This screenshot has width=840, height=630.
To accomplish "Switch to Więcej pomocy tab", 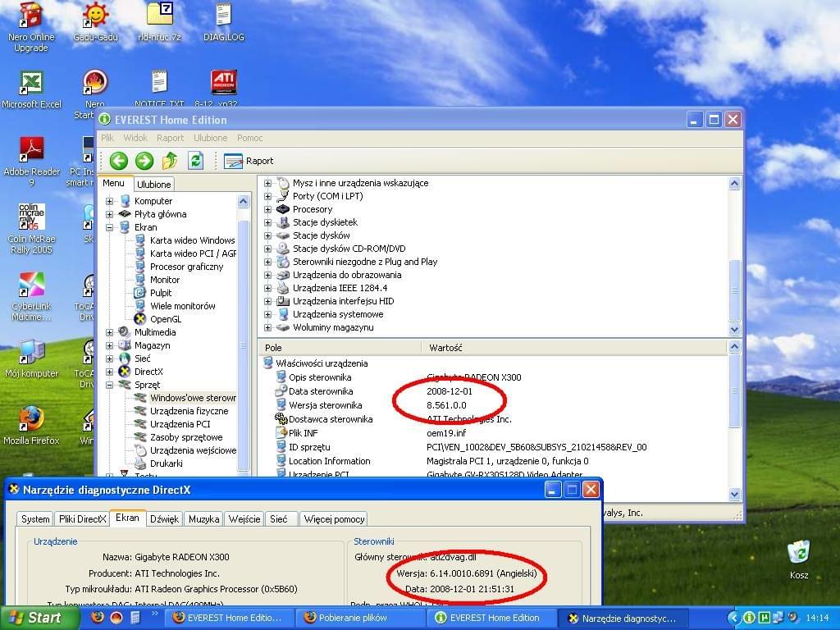I will [x=334, y=519].
